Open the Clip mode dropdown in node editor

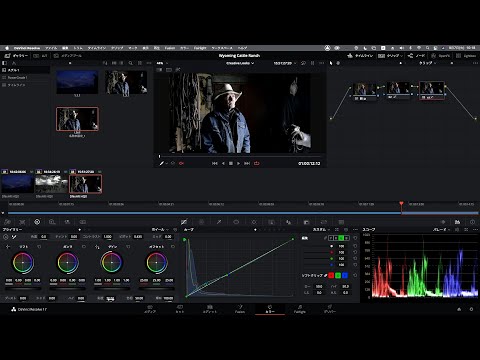click(427, 63)
